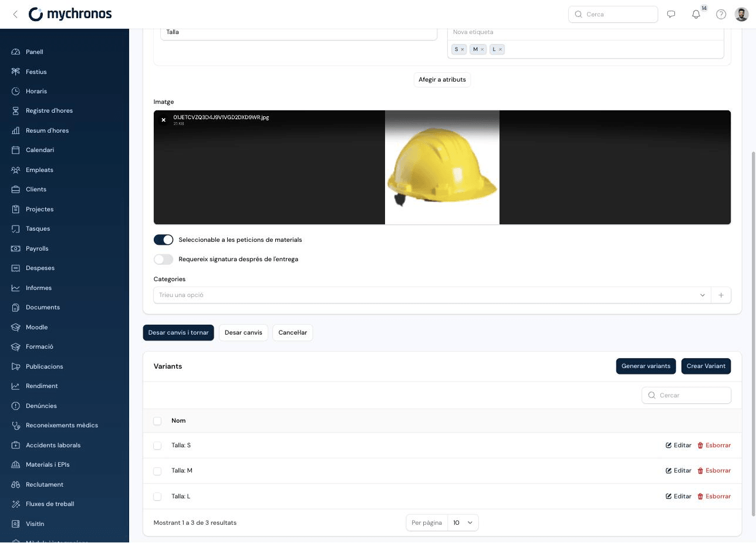Screen dimensions: 756x543
Task: Open the Categories Trieu una opció dropdown
Action: point(432,295)
